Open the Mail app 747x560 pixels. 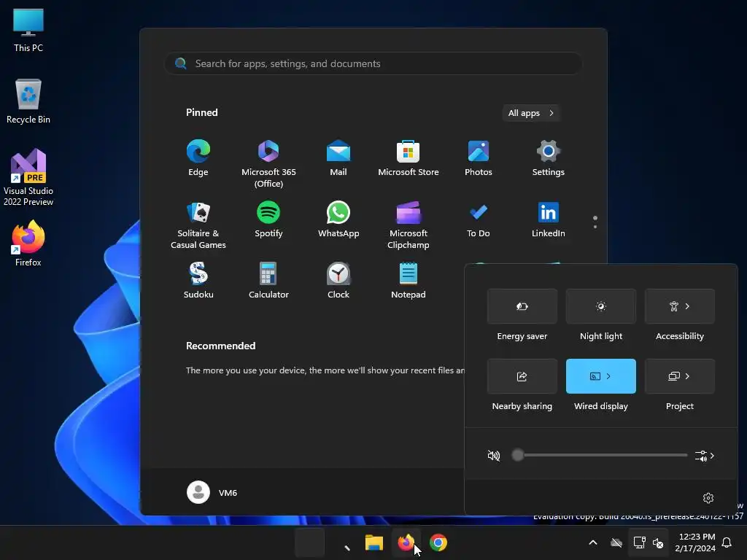pyautogui.click(x=338, y=158)
